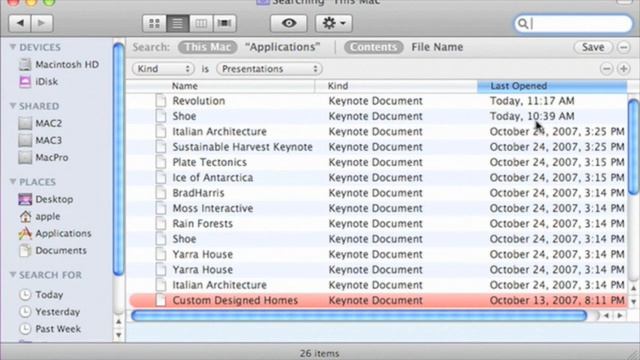This screenshot has width=640, height=360.
Task: Save the current search
Action: pos(593,47)
